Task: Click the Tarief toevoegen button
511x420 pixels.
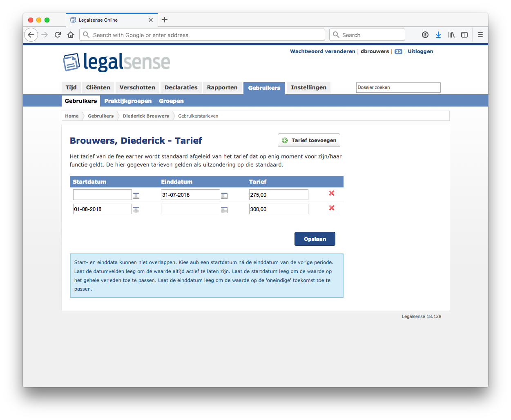Action: (309, 140)
